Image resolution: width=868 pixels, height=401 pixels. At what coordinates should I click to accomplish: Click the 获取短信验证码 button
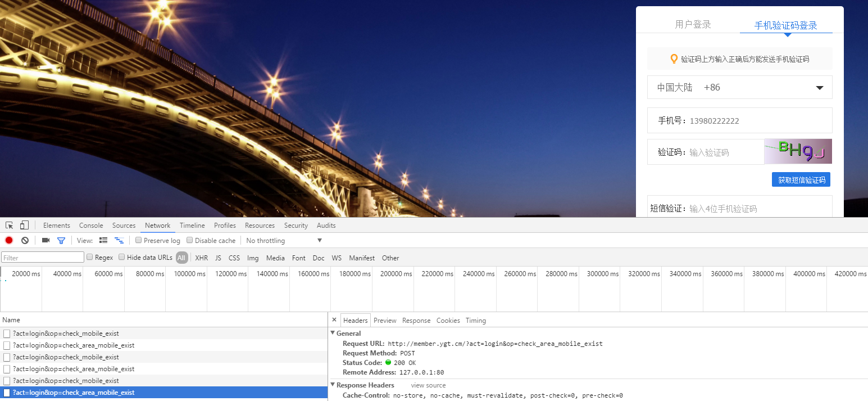tap(801, 180)
